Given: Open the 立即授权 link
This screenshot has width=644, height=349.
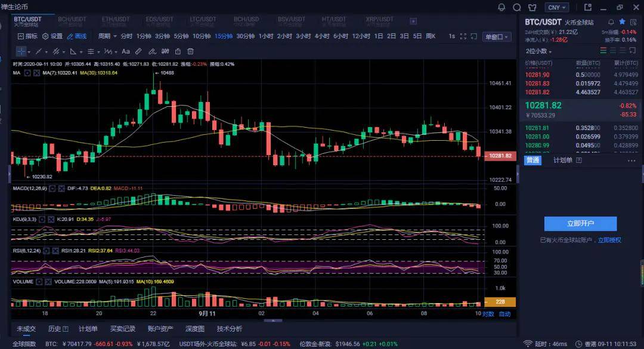Looking at the screenshot, I should tap(609, 240).
